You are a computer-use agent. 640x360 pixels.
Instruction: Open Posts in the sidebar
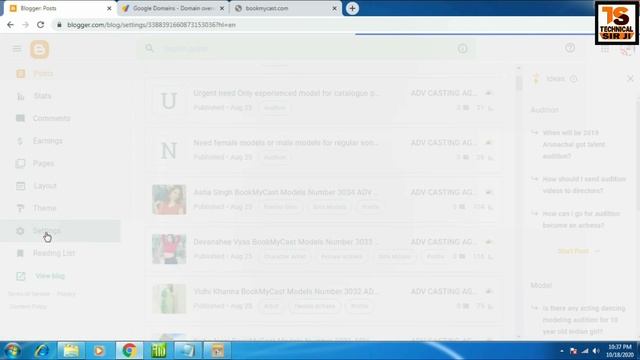[x=43, y=73]
